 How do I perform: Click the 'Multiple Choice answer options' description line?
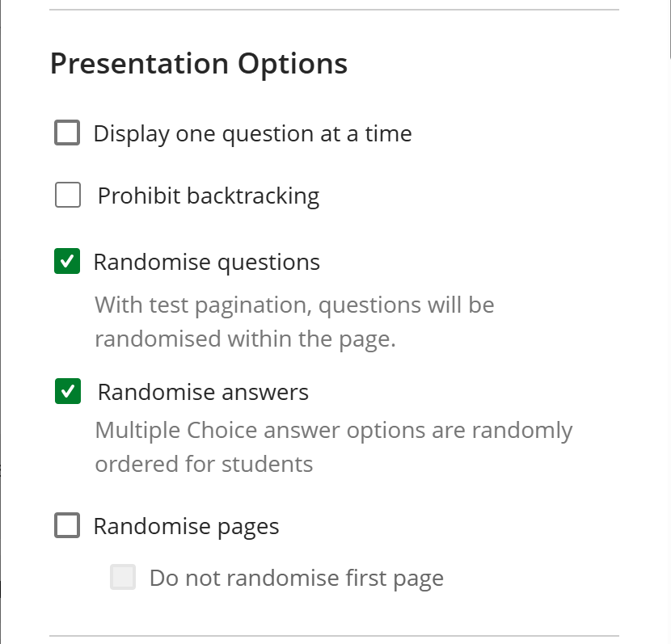pyautogui.click(x=333, y=431)
